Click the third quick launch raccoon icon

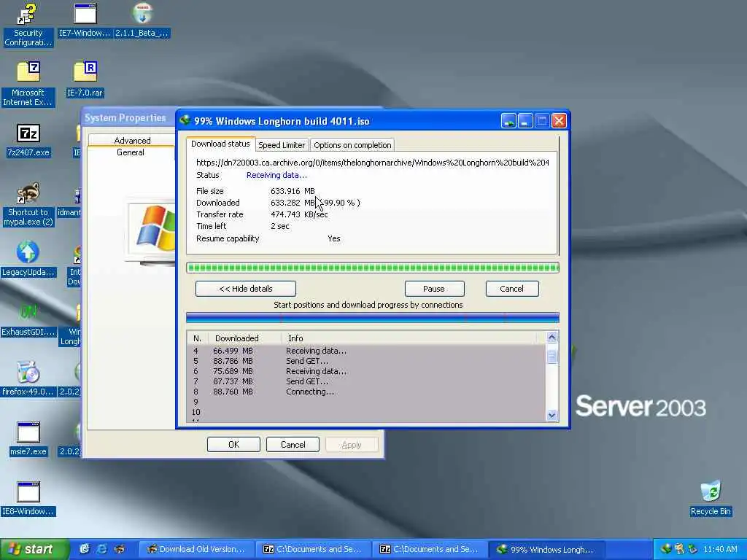119,549
